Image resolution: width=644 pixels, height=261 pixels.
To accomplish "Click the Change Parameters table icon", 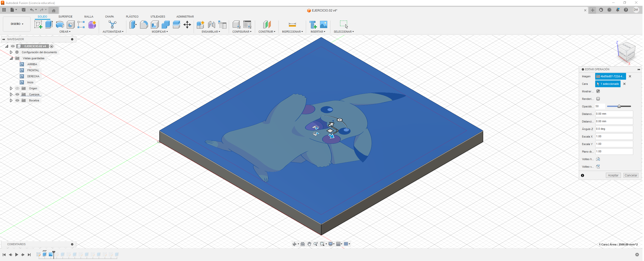I will coord(222,25).
